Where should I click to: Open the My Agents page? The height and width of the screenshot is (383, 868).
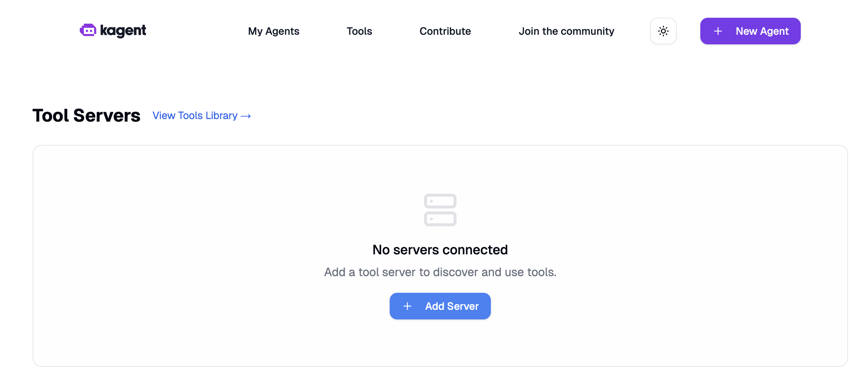click(274, 31)
